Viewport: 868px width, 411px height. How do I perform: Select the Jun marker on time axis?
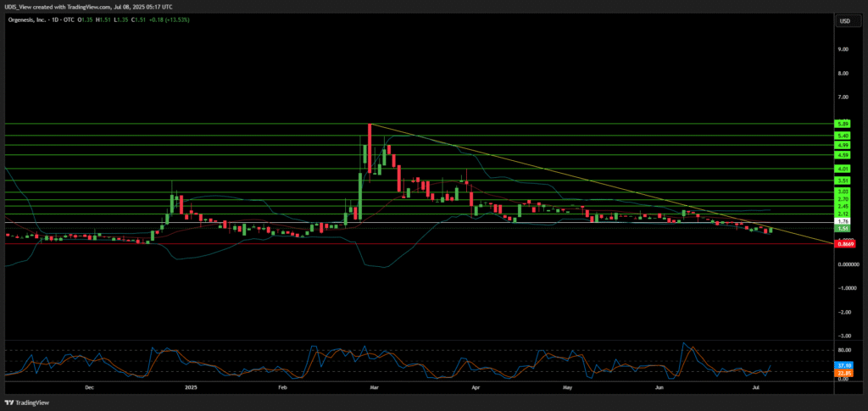coord(660,386)
